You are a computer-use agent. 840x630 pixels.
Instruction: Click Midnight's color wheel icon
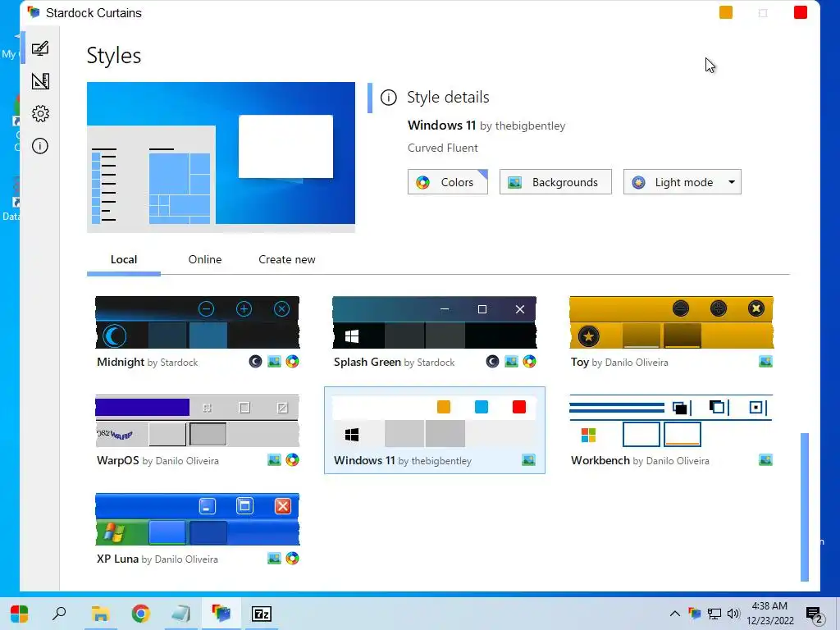(x=293, y=362)
